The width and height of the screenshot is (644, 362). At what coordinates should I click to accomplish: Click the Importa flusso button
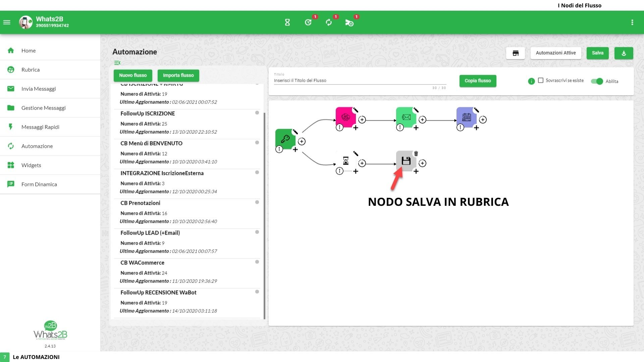coord(178,75)
